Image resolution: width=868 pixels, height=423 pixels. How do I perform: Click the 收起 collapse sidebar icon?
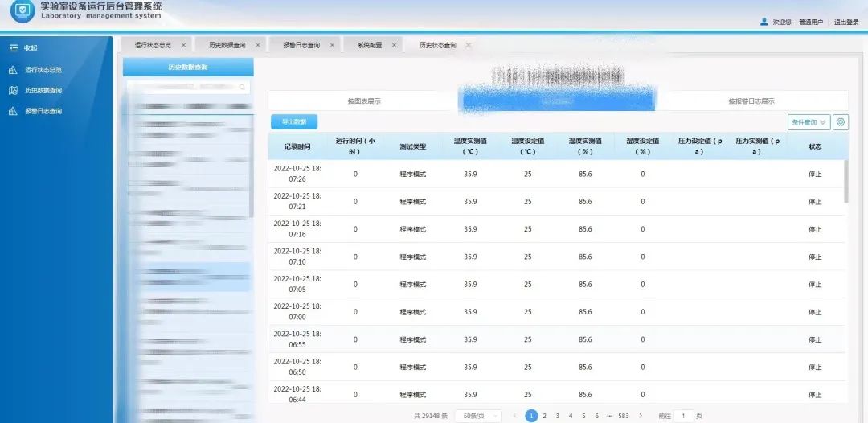[13, 48]
